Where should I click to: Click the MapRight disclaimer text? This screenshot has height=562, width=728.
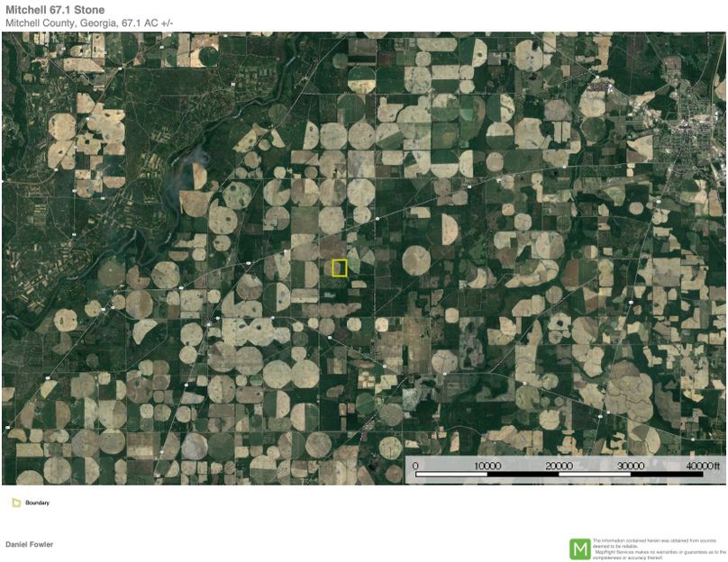658,548
